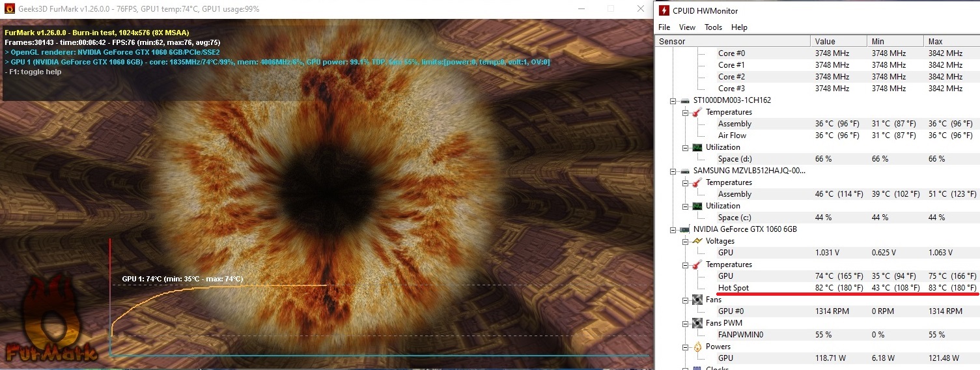Viewport: 980px width, 370px height.
Task: Collapse the ST1000DM003-1CH162 drive node
Action: click(x=674, y=100)
